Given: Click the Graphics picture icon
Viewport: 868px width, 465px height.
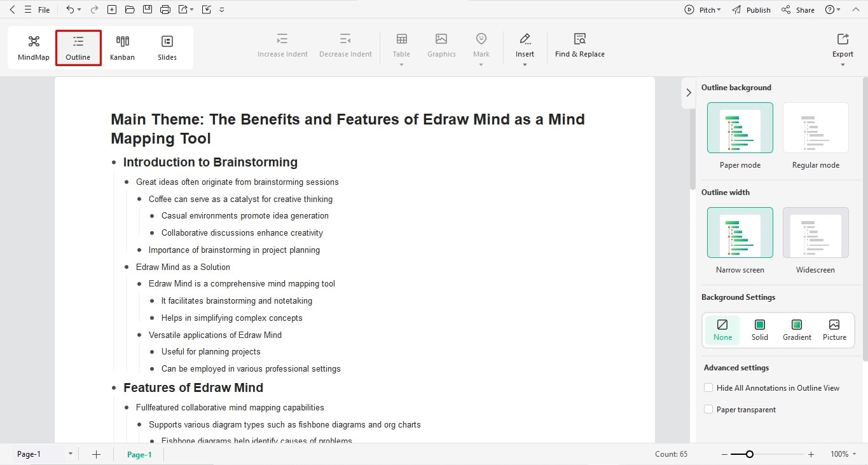Looking at the screenshot, I should tap(441, 39).
